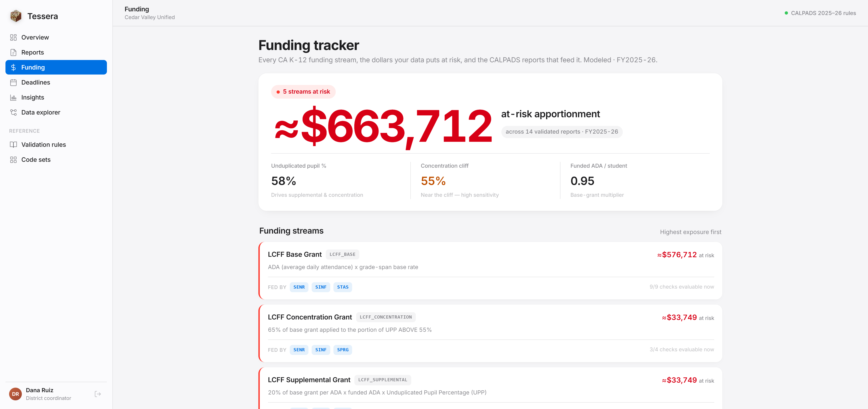Open Validation rules reference
The height and width of the screenshot is (409, 868).
point(56,145)
